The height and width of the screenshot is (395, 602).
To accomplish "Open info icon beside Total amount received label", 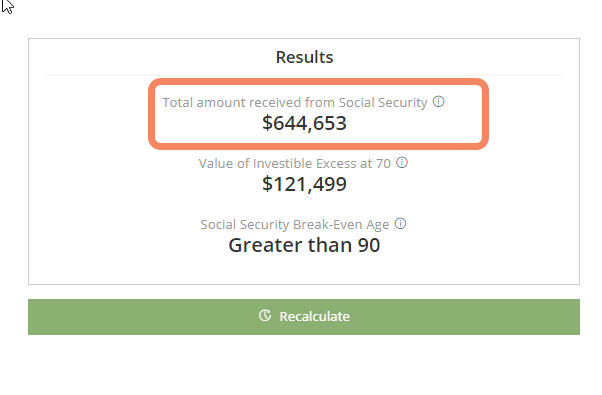I will [x=438, y=102].
